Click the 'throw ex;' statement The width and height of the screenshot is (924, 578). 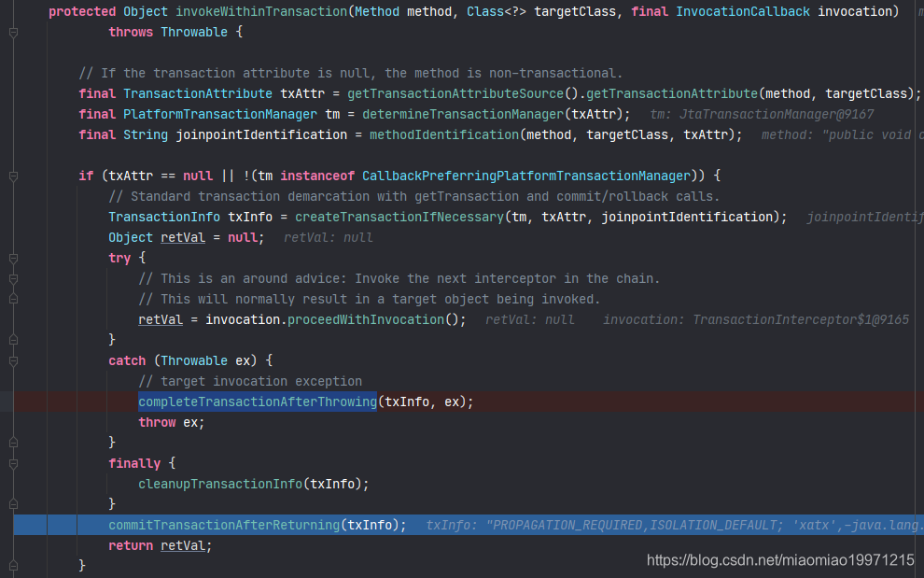[x=172, y=422]
